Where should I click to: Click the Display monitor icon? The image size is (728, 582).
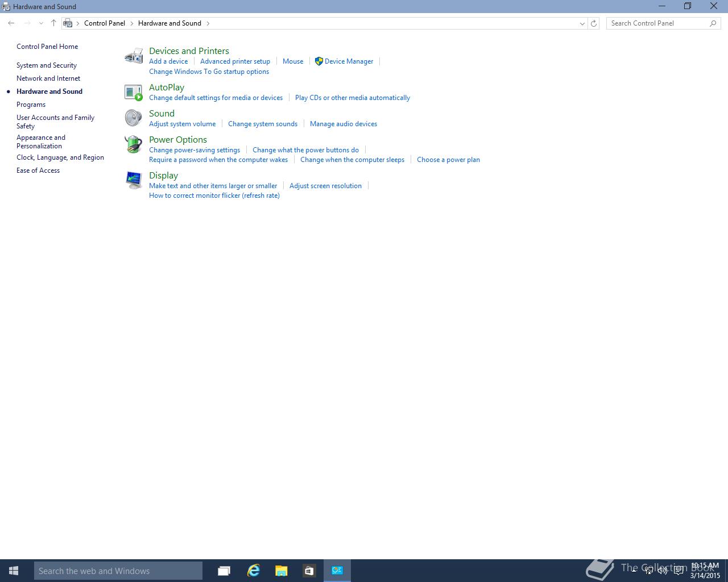click(x=134, y=180)
